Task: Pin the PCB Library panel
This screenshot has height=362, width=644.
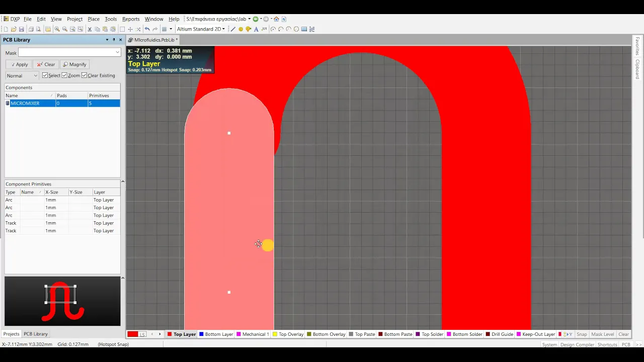Action: pyautogui.click(x=114, y=40)
